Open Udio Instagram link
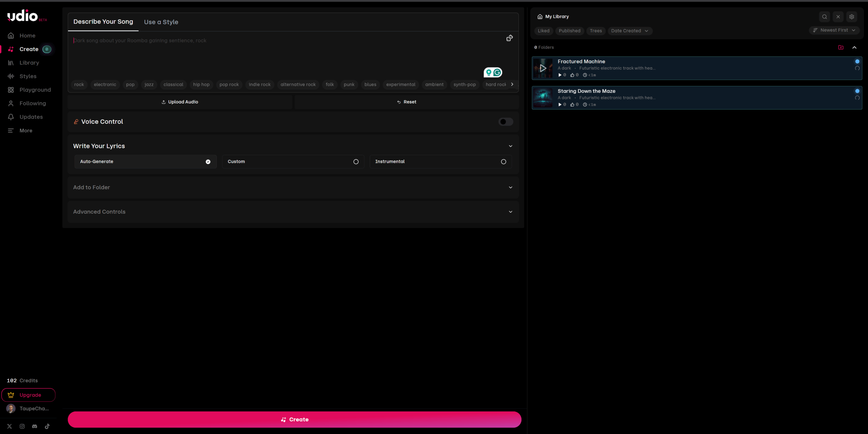This screenshot has height=434, width=868. [x=22, y=426]
